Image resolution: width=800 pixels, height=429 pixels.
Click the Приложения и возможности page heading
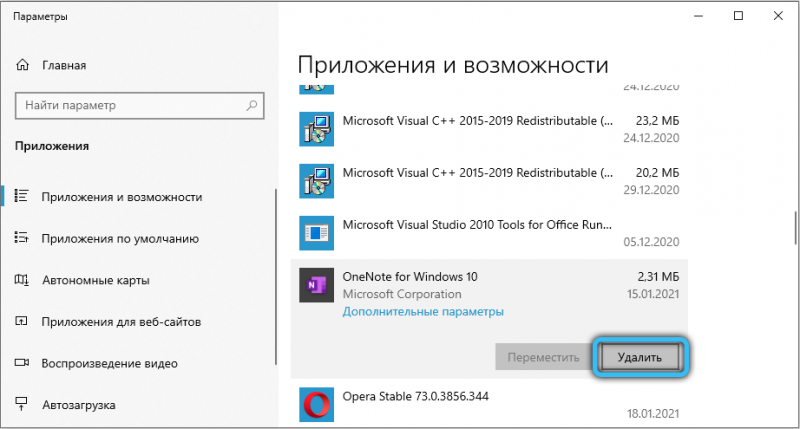[453, 65]
